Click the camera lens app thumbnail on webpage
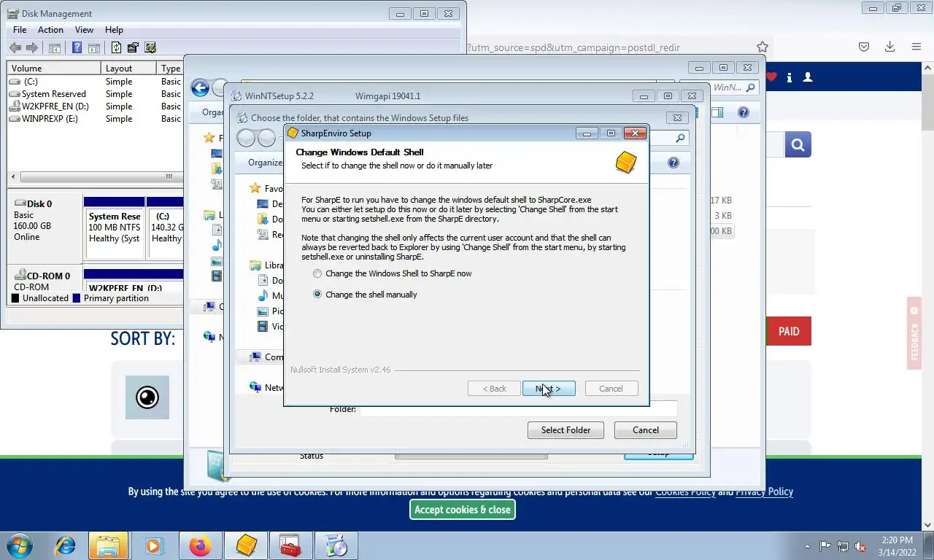The height and width of the screenshot is (560, 934). [147, 397]
